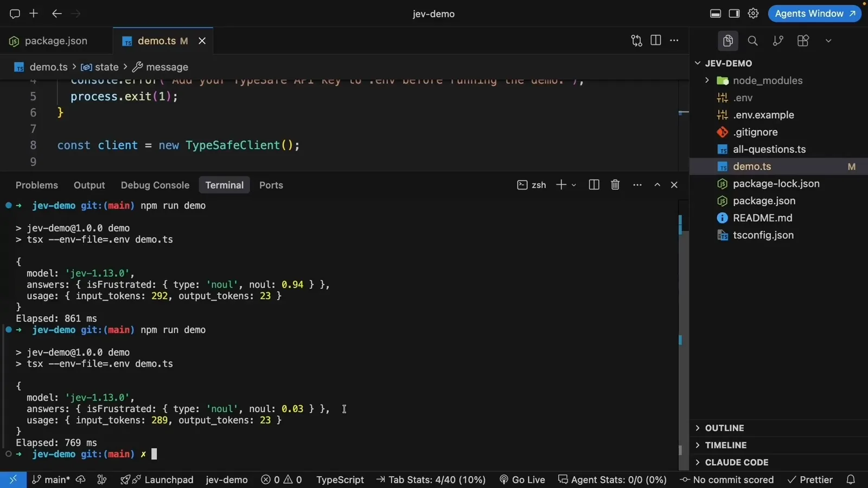The height and width of the screenshot is (488, 868).
Task: Switch to the package.json editor tab
Action: (x=56, y=41)
